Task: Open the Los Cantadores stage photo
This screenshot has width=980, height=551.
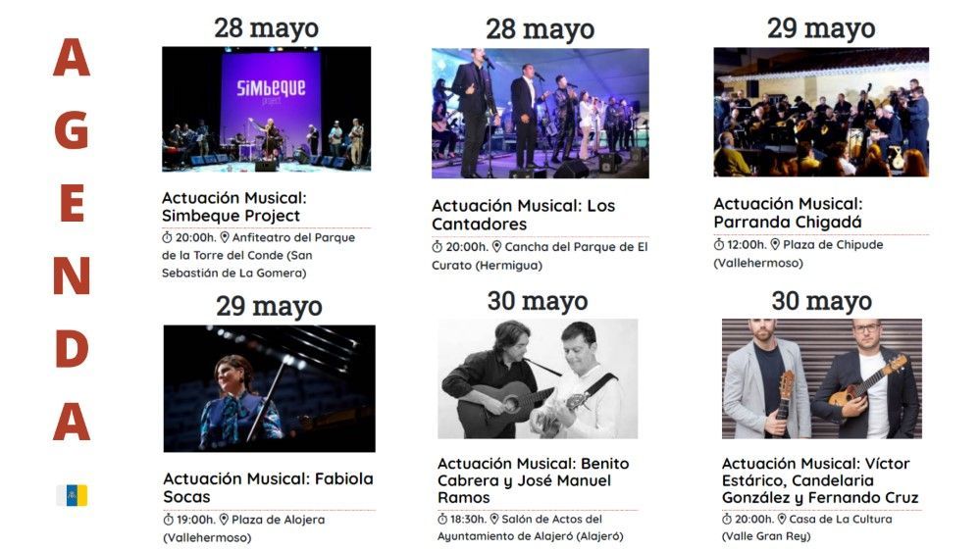Action: [x=540, y=113]
